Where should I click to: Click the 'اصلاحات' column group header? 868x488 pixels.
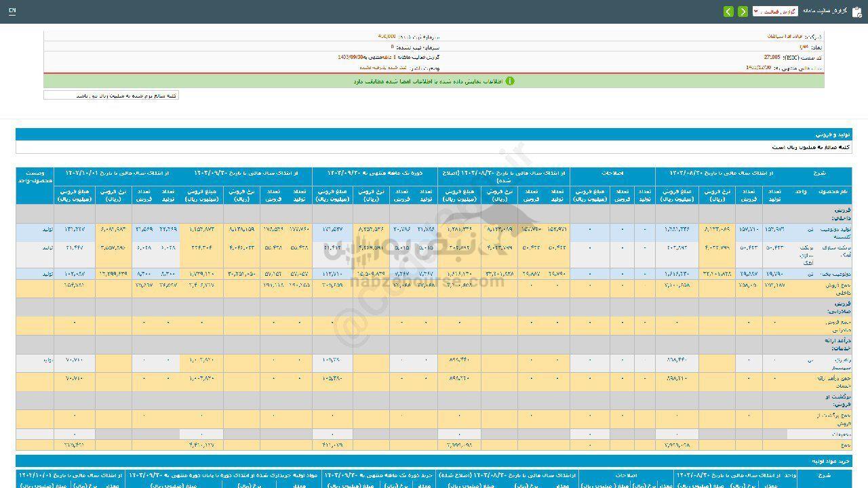pyautogui.click(x=612, y=174)
